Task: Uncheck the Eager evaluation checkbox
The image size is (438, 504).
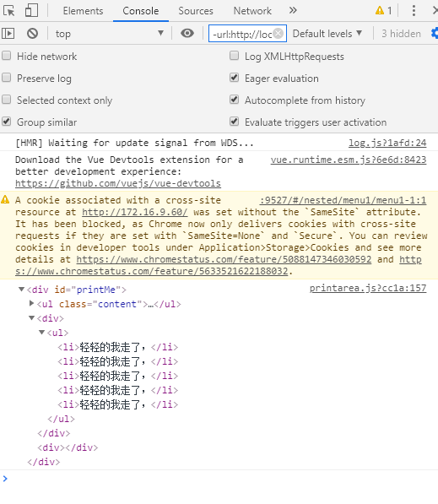Action: click(235, 78)
